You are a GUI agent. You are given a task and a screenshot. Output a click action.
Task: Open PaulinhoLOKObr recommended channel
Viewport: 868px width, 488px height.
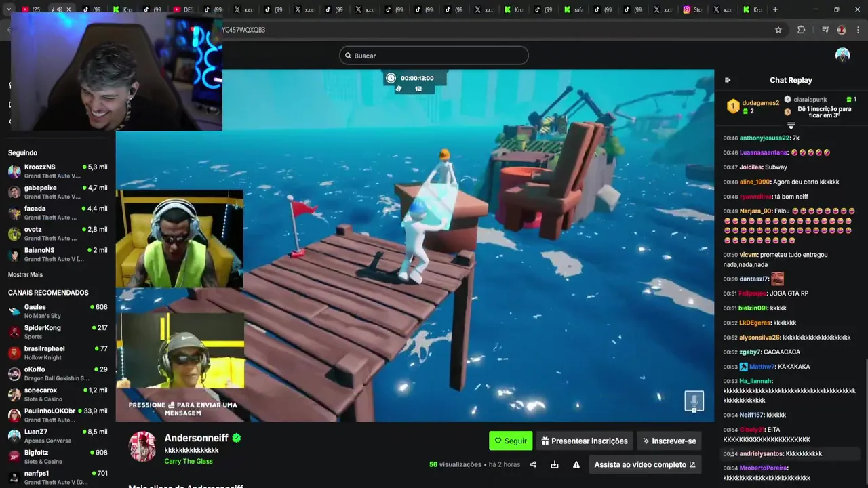(58, 415)
